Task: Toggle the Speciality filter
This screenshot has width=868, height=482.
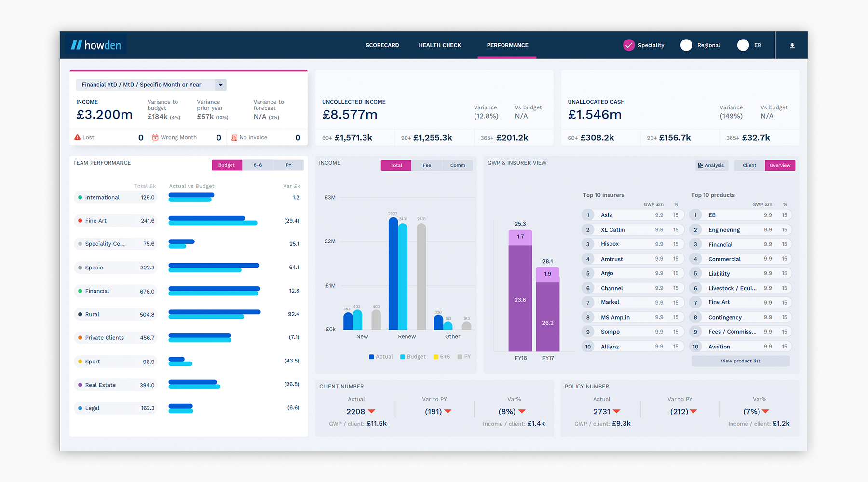Action: coord(629,45)
